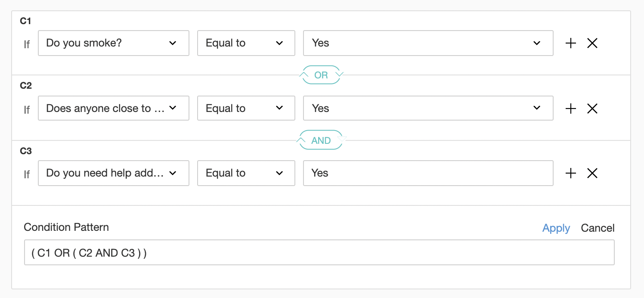Click the plus icon in row C3
This screenshot has width=644, height=298.
pyautogui.click(x=570, y=173)
